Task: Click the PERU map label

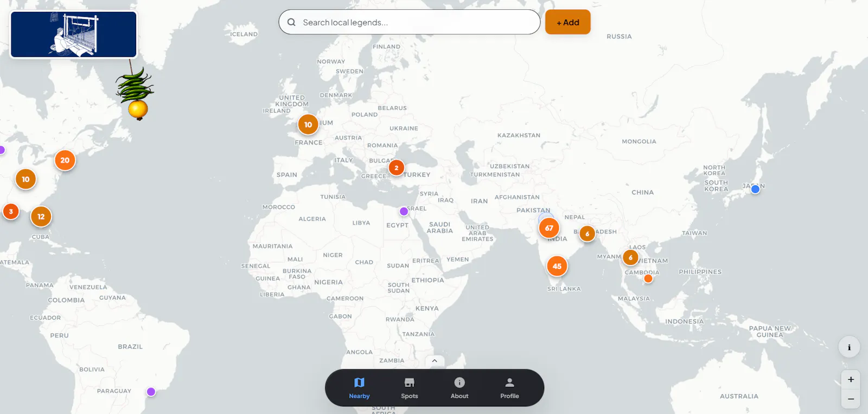Action: pyautogui.click(x=60, y=336)
